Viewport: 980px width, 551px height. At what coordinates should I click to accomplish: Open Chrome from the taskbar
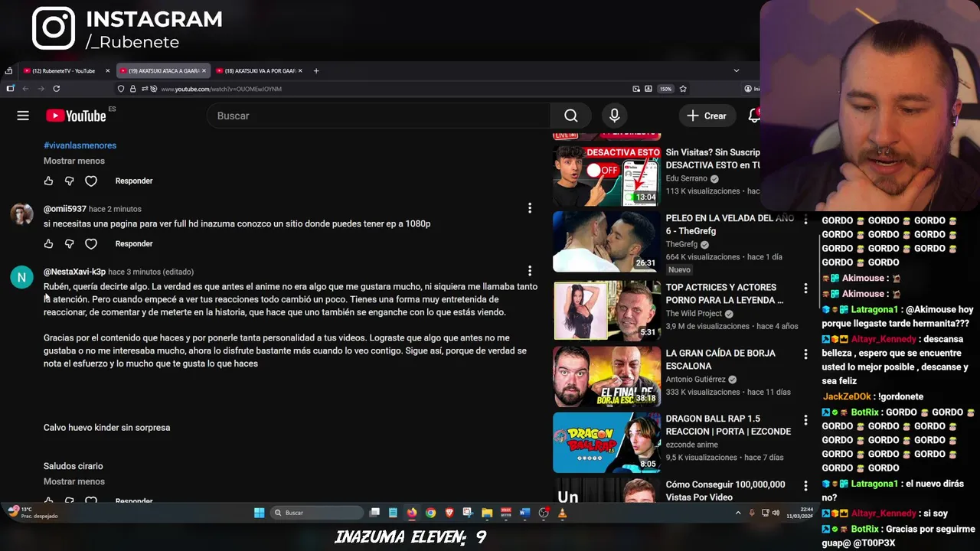click(x=430, y=513)
